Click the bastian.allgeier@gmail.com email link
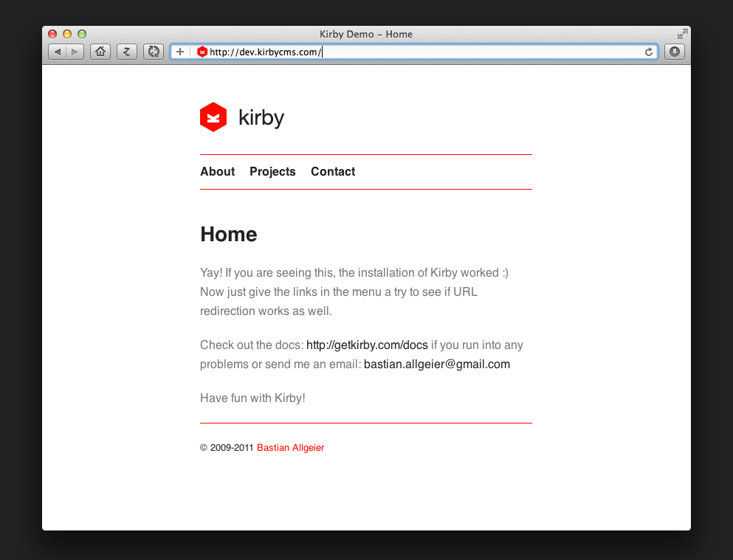This screenshot has height=560, width=733. [436, 364]
